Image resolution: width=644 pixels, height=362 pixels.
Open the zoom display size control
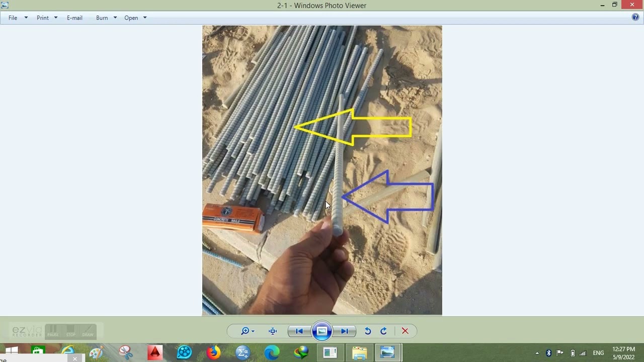tap(248, 331)
